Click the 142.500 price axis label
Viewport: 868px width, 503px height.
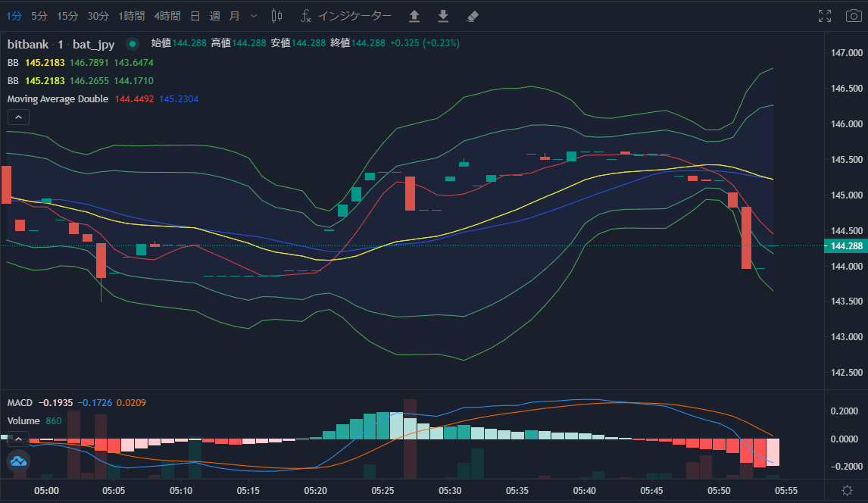click(x=846, y=373)
